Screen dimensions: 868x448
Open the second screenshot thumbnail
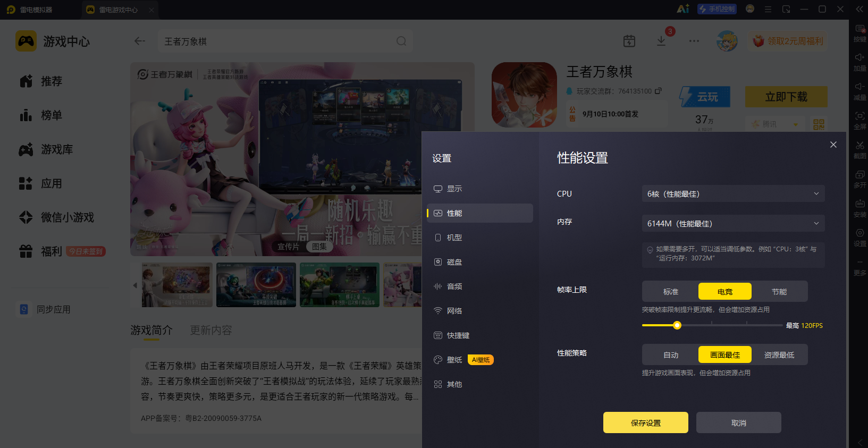(256, 285)
